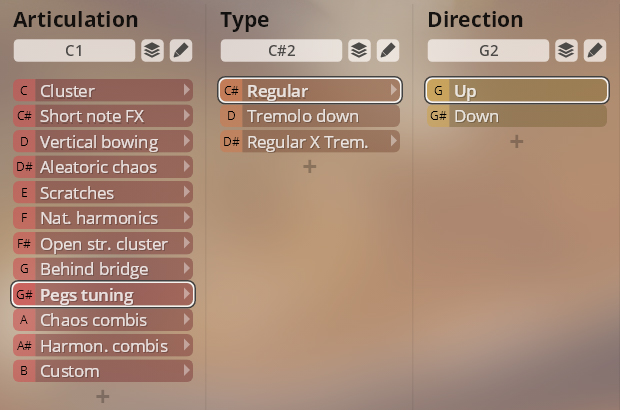Click the pencil edit icon under Direction
This screenshot has width=620, height=410.
click(595, 50)
